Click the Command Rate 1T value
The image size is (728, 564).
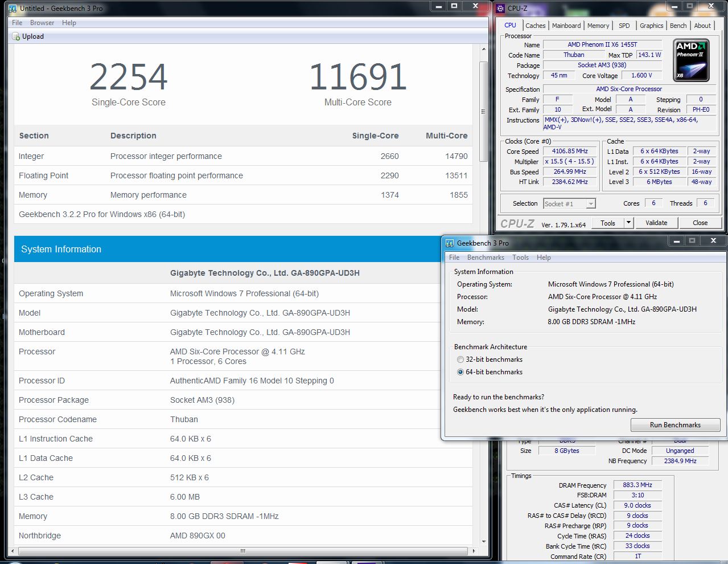tap(637, 557)
